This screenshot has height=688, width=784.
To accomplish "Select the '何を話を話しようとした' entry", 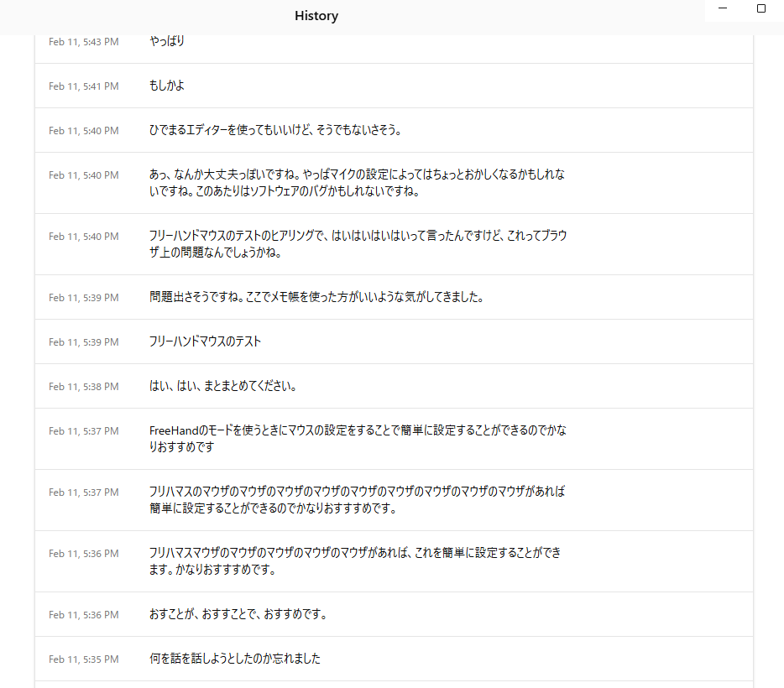I will [234, 659].
